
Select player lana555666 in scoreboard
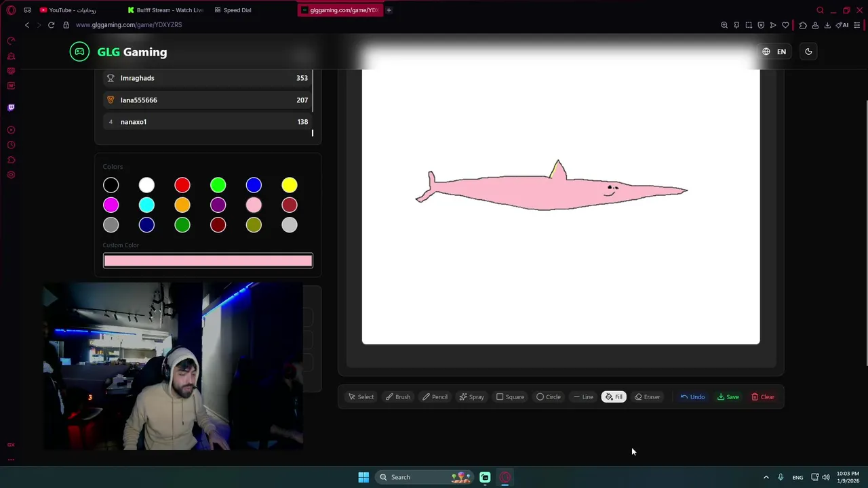[208, 100]
